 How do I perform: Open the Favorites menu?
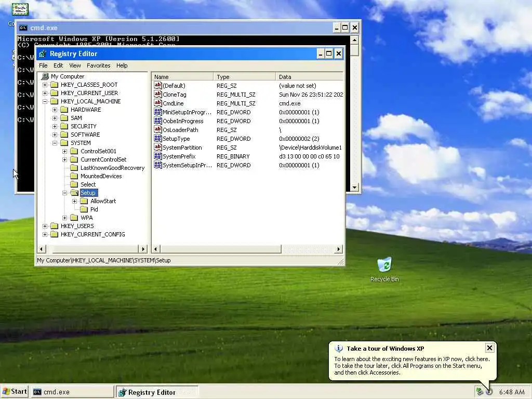pos(98,65)
